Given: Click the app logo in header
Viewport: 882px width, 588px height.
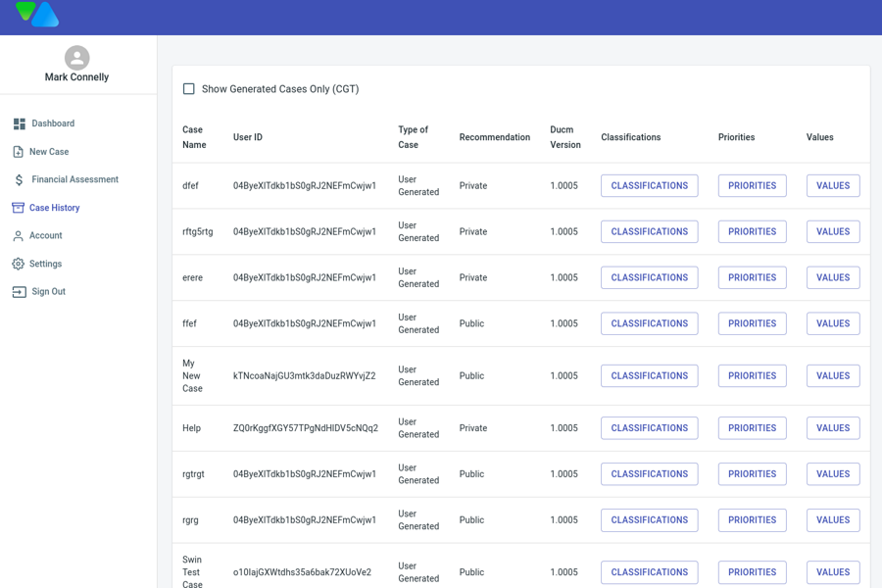Looking at the screenshot, I should [x=37, y=15].
